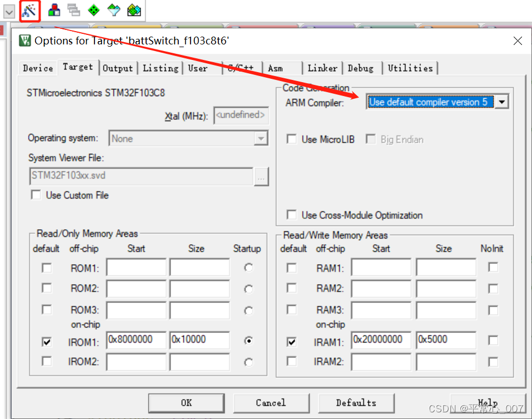Image resolution: width=532 pixels, height=419 pixels.
Task: Select the ROM1 Startup radio button
Action: pos(249,268)
